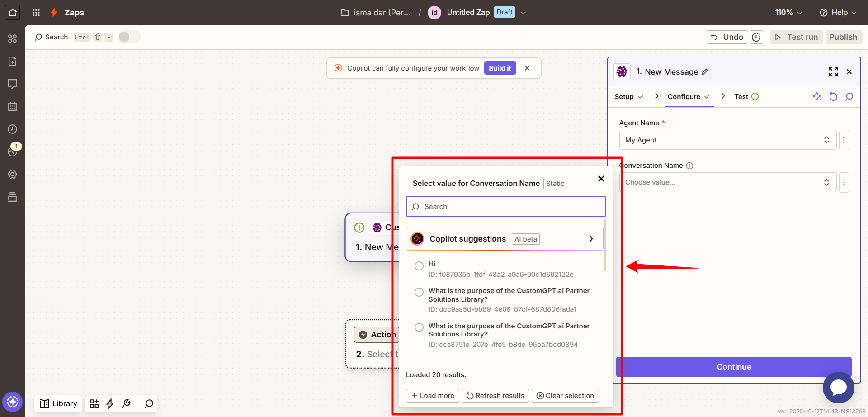The width and height of the screenshot is (868, 417).
Task: Open the sidebar versions stack icon
Action: click(12, 197)
